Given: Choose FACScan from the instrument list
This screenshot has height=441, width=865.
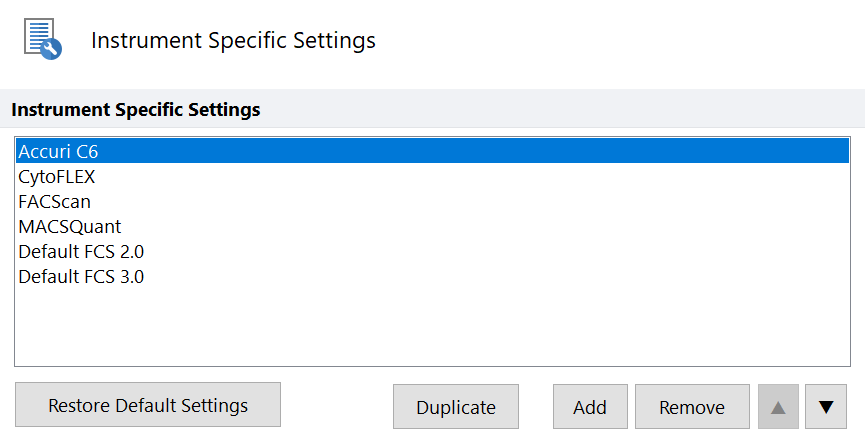Looking at the screenshot, I should point(54,202).
